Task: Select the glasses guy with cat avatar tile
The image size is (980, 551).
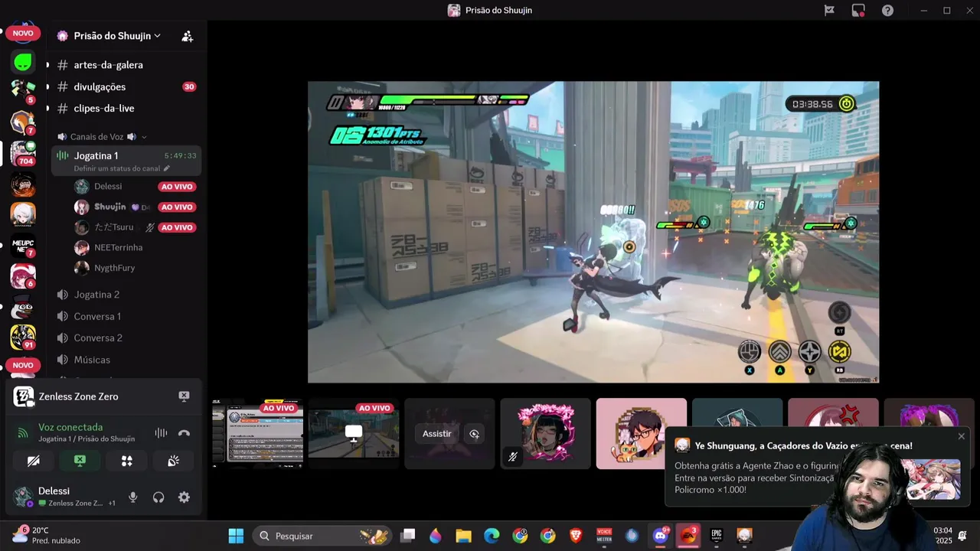Action: pos(642,434)
